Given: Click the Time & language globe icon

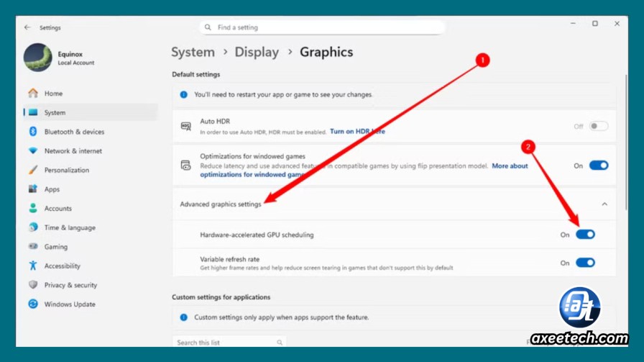Looking at the screenshot, I should point(33,227).
